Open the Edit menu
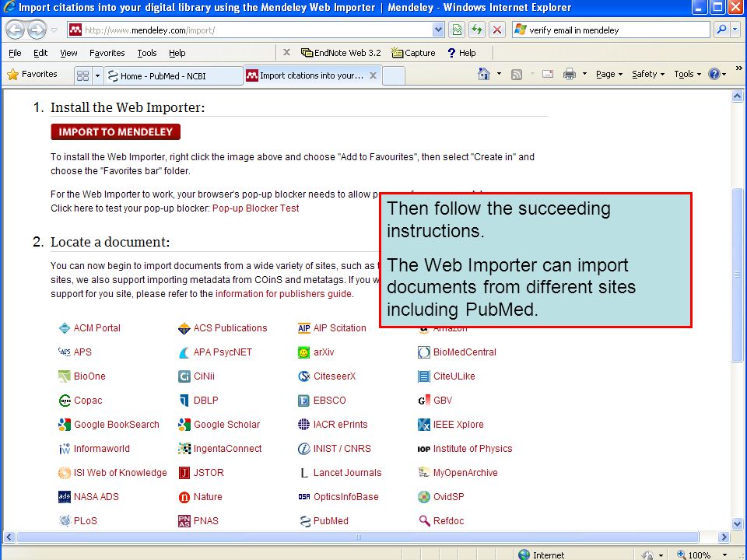747x560 pixels. 40,53
